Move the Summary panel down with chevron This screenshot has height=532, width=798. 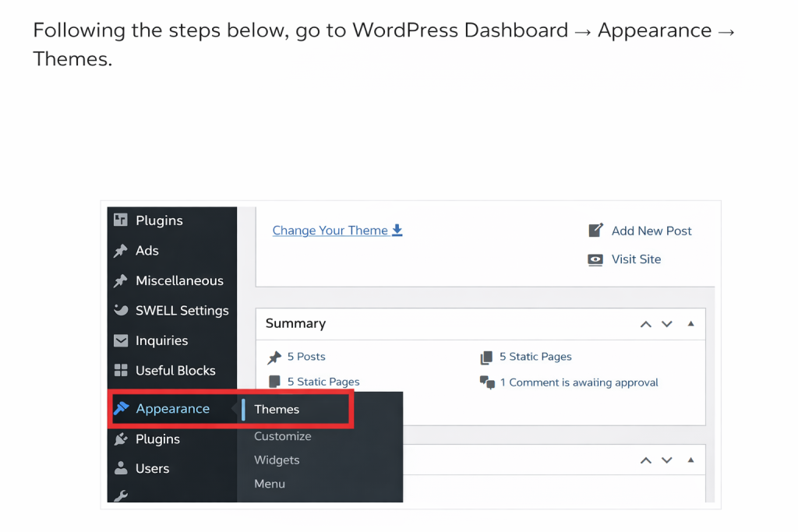667,324
